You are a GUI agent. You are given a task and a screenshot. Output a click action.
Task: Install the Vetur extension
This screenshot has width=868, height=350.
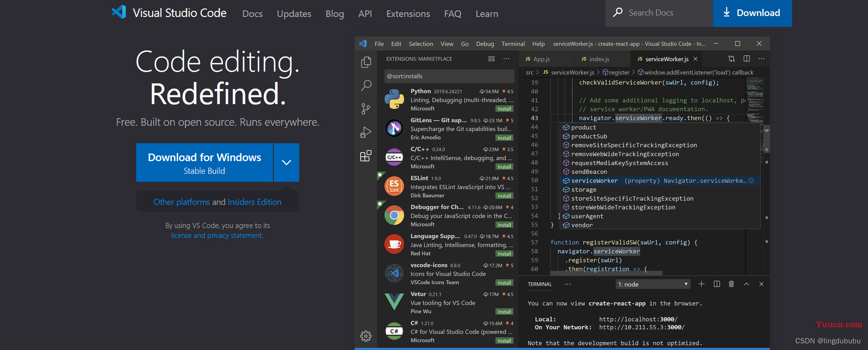(x=504, y=312)
